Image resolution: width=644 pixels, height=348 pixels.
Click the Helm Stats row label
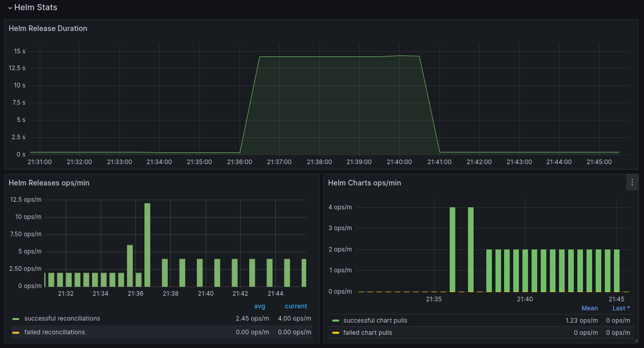(x=36, y=7)
